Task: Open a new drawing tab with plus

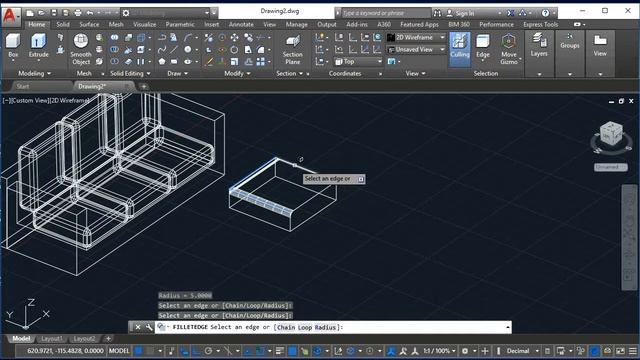Action: [x=143, y=86]
